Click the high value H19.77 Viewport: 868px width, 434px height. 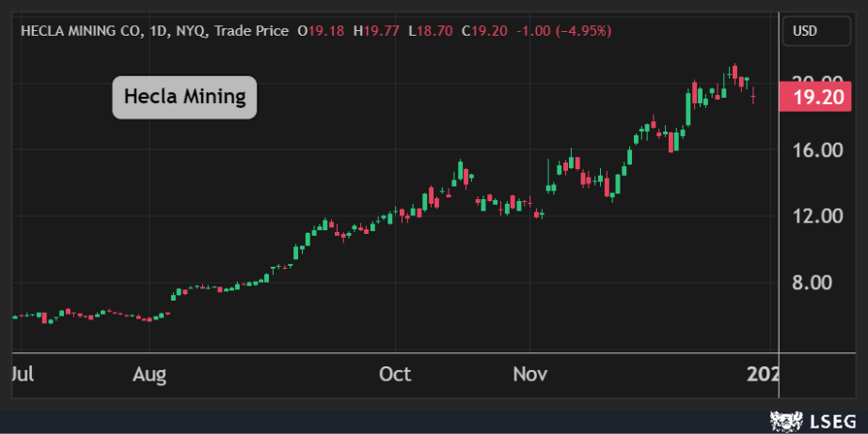click(x=377, y=31)
